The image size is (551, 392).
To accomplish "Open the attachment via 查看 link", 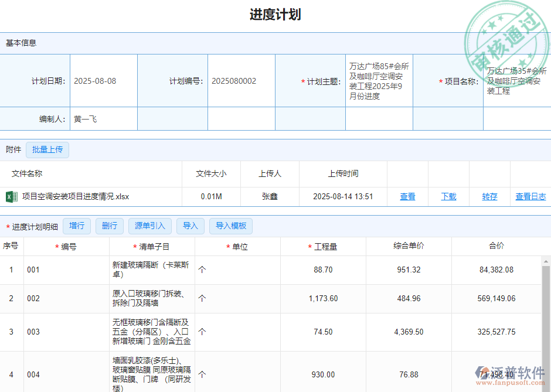I will pyautogui.click(x=407, y=196).
